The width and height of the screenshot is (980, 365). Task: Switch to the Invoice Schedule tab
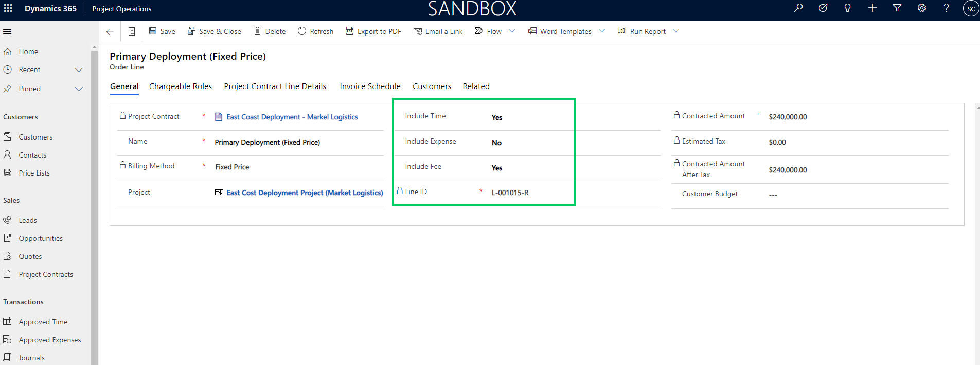(x=370, y=86)
